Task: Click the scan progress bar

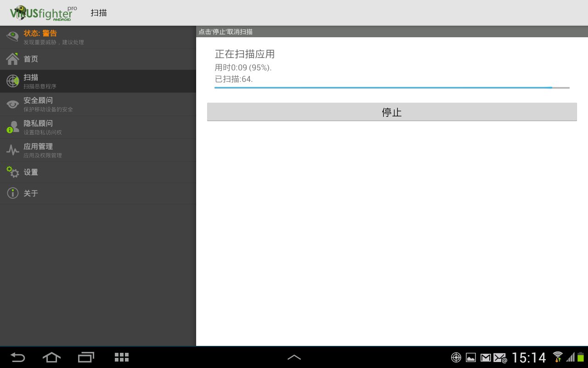Action: coord(392,87)
